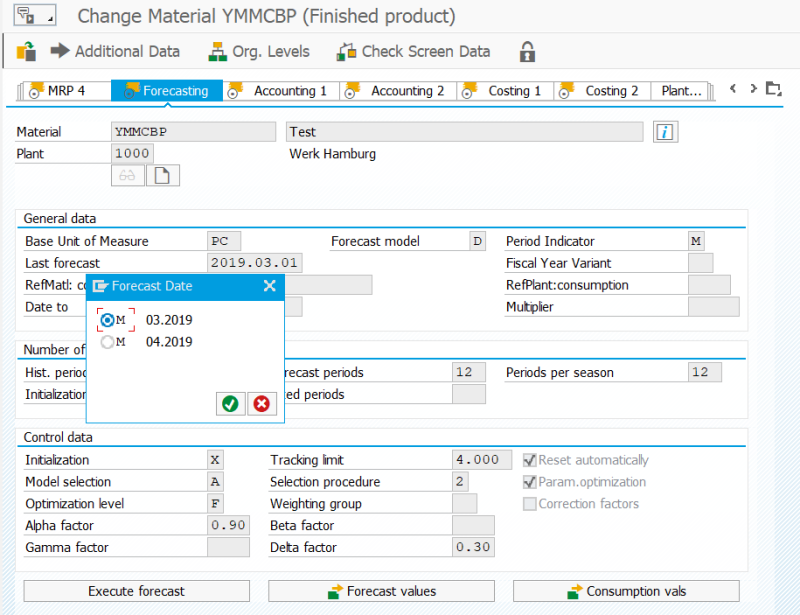Open the menu icon beside the window title
The image size is (800, 615).
tap(35, 15)
